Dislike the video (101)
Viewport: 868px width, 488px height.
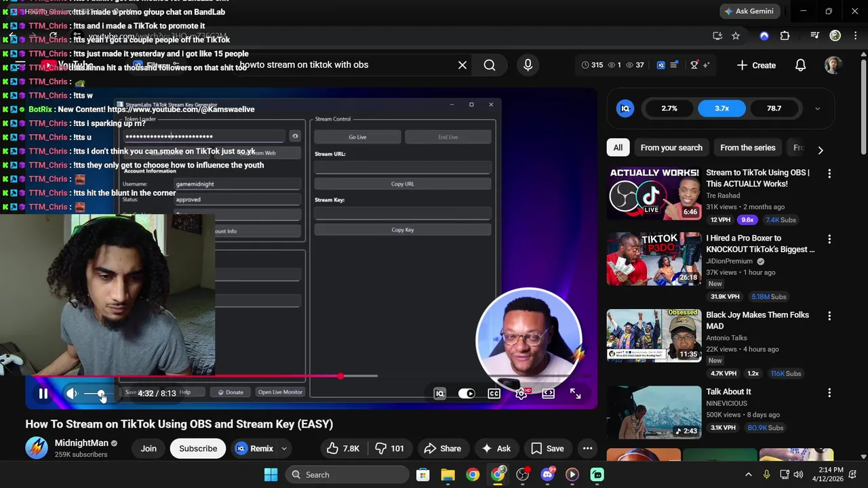[x=389, y=448]
